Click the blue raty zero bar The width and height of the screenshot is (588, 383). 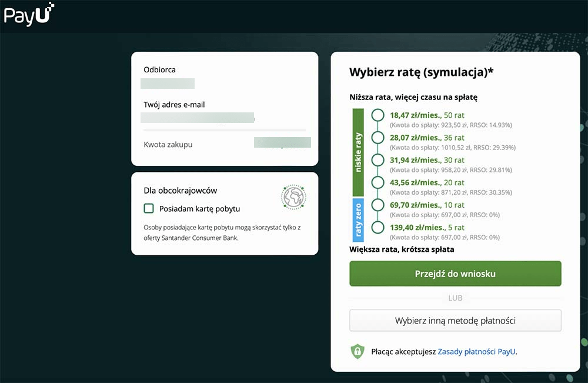[x=359, y=219]
